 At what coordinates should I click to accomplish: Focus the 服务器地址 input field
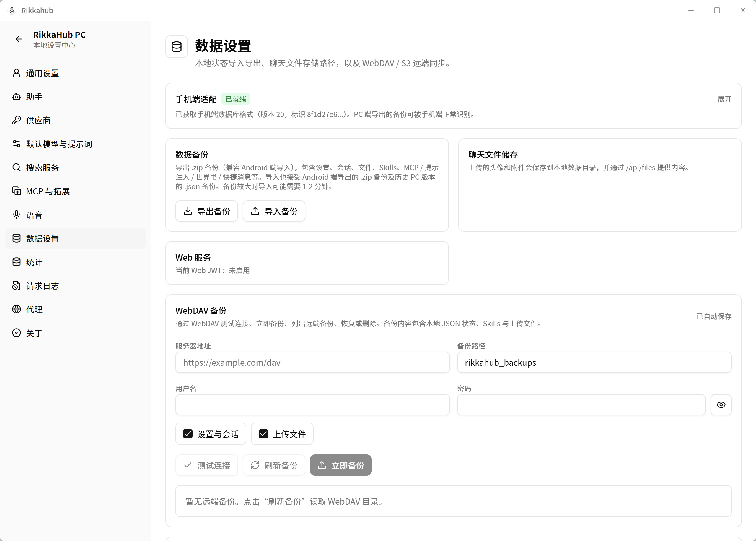pos(312,363)
